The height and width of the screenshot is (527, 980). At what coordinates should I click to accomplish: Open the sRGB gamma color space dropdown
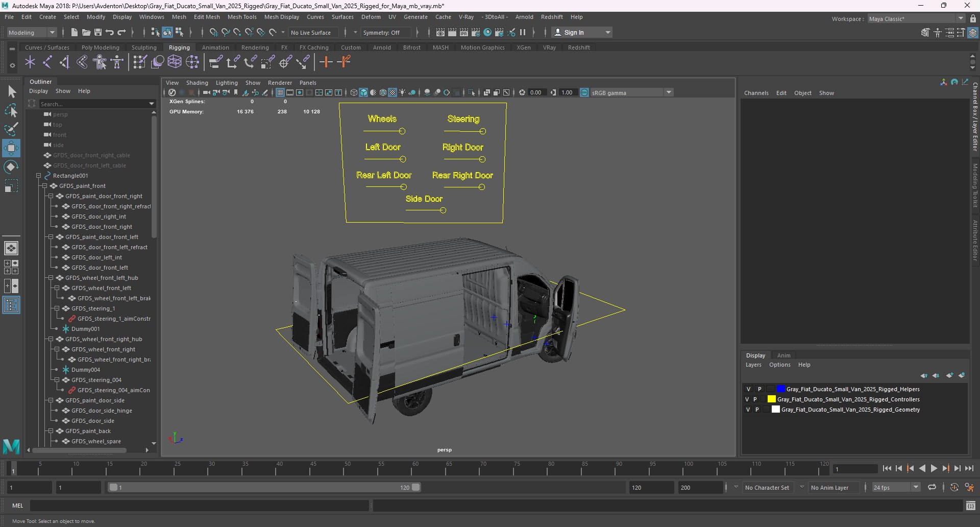pyautogui.click(x=632, y=92)
